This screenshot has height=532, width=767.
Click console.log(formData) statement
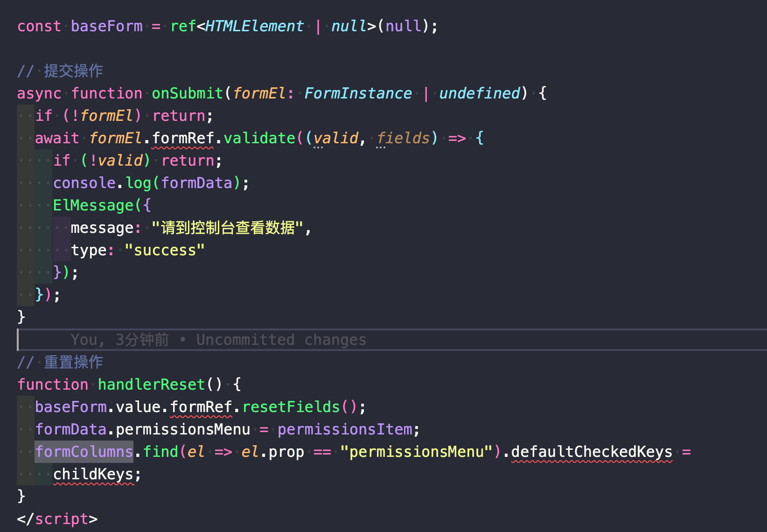[151, 183]
